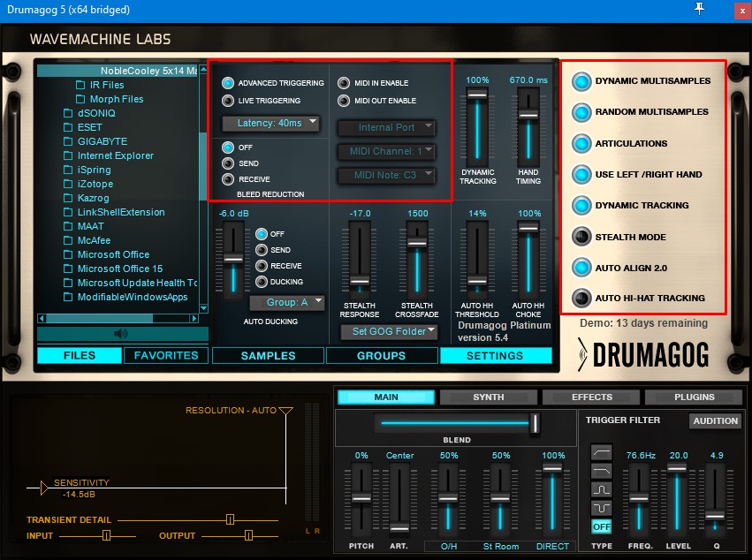752x560 pixels.
Task: Click the LinkShellExtension folder icon
Action: point(68,212)
